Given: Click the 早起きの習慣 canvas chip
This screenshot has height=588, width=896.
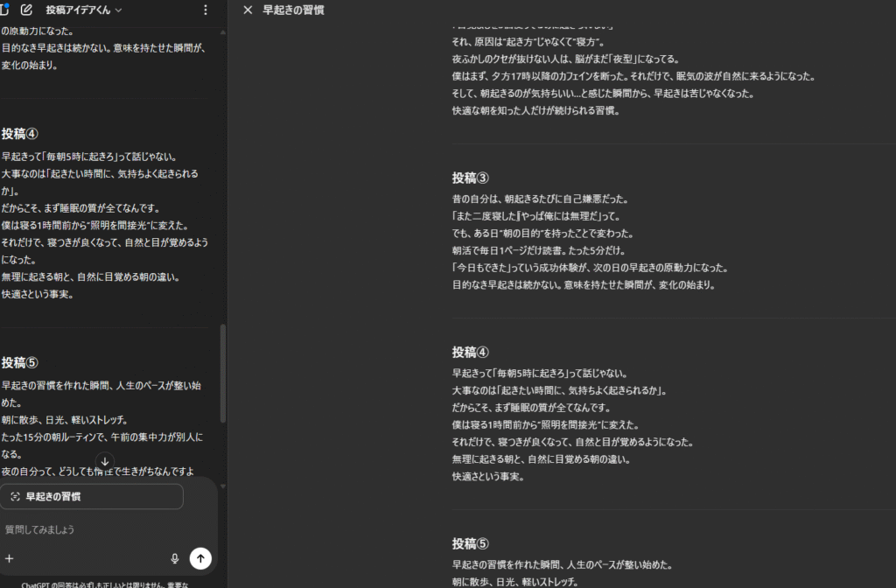Looking at the screenshot, I should [92, 497].
